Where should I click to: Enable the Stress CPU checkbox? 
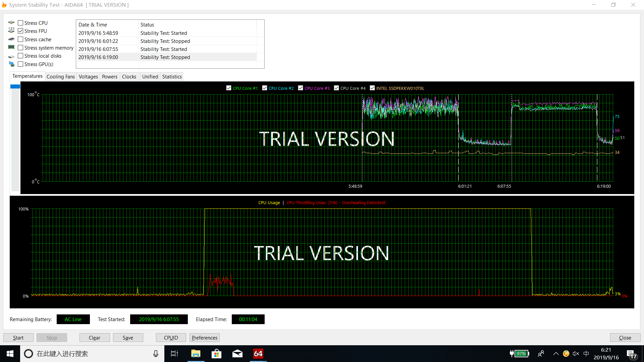click(20, 23)
